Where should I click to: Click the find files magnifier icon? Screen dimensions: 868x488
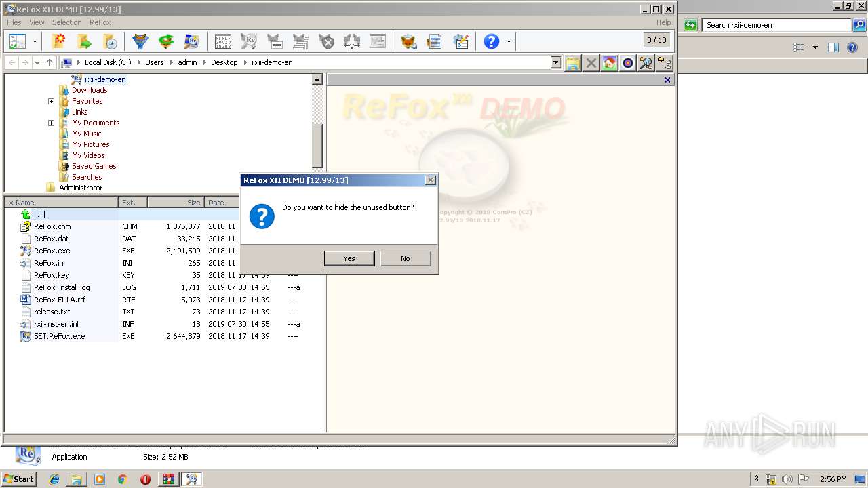pyautogui.click(x=646, y=63)
